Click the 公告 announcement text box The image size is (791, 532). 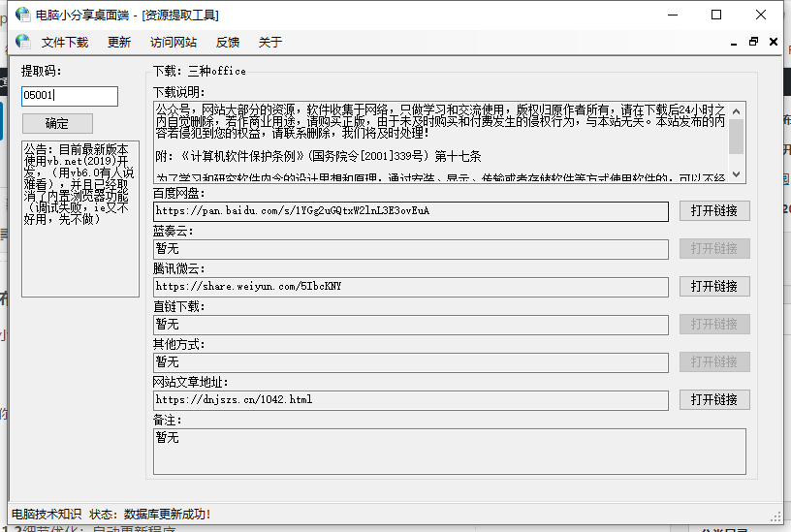pyautogui.click(x=80, y=219)
